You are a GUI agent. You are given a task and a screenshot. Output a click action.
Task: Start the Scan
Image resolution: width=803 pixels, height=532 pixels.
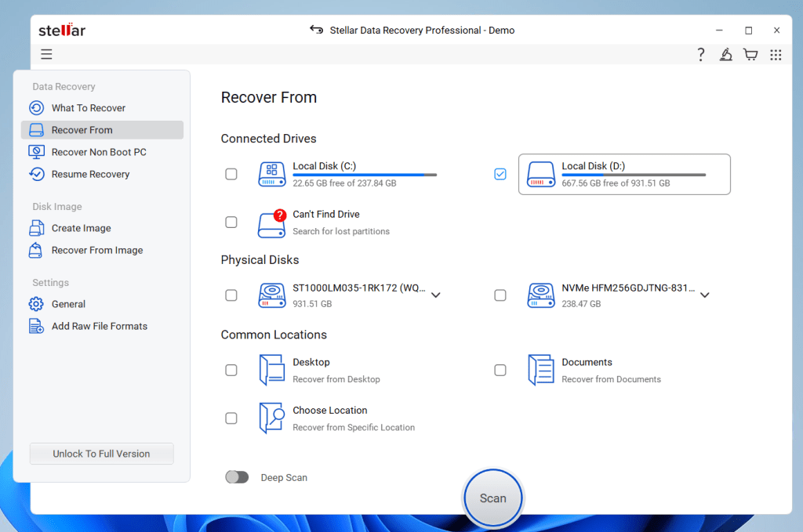click(492, 498)
